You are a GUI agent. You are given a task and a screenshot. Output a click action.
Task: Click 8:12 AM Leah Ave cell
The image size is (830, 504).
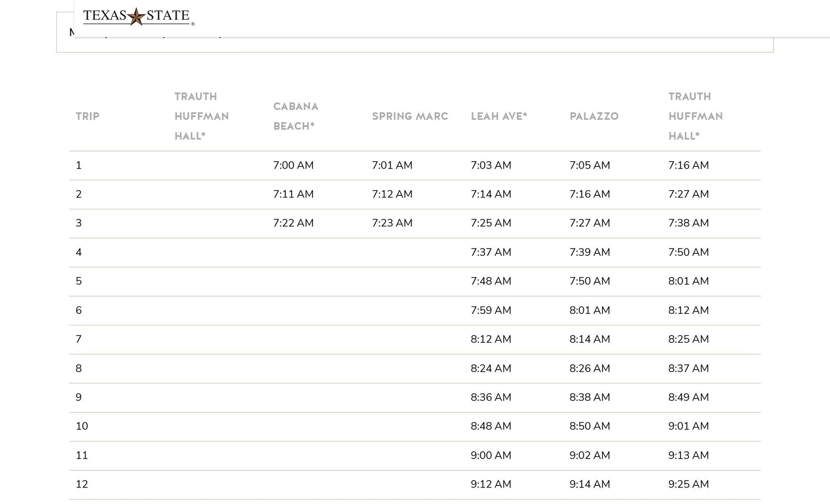tap(491, 339)
